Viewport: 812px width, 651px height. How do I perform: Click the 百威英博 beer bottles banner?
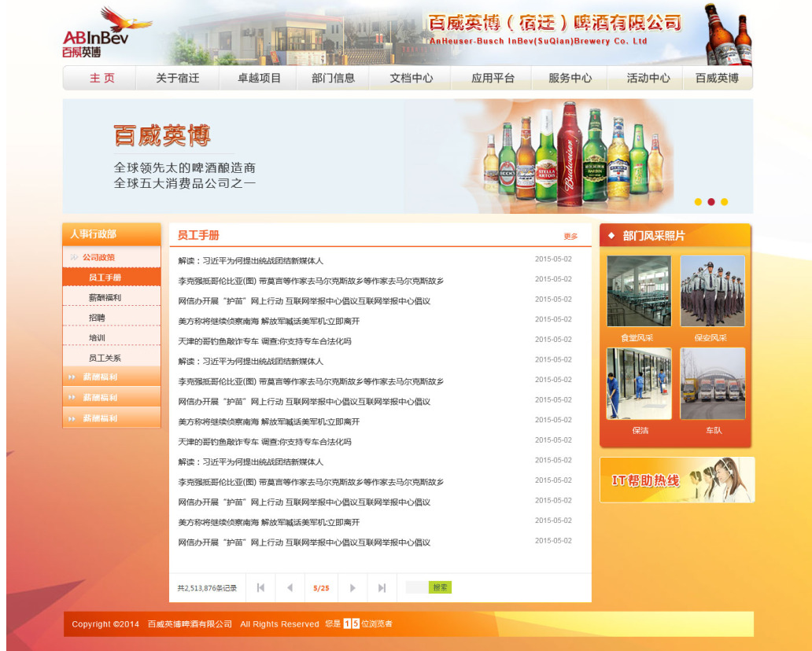[x=408, y=156]
